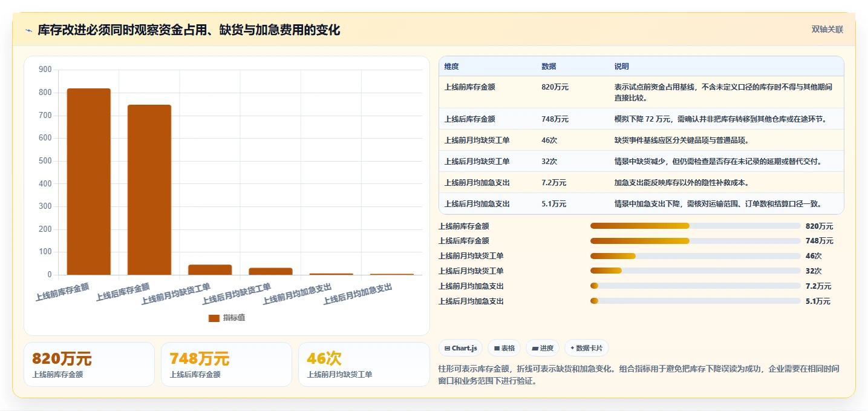This screenshot has height=411, width=868.
Task: Click the 指标值 legend color swatch
Action: tap(214, 318)
